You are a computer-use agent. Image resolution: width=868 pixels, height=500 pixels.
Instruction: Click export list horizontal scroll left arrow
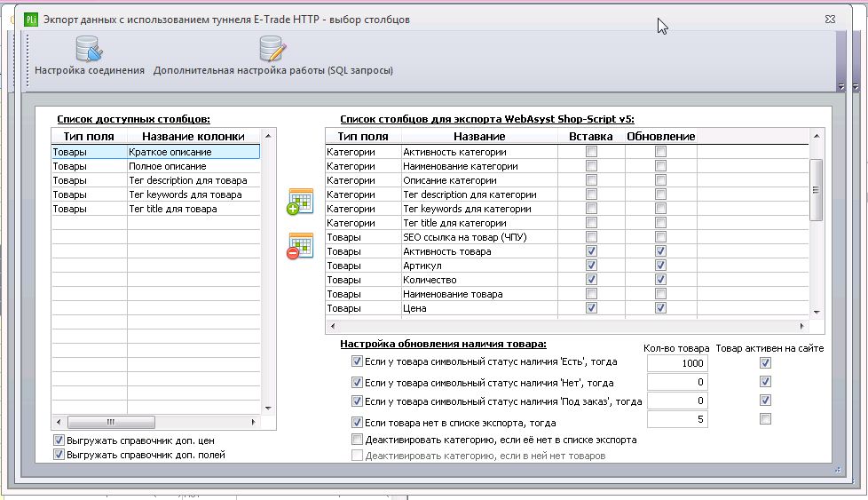[332, 326]
